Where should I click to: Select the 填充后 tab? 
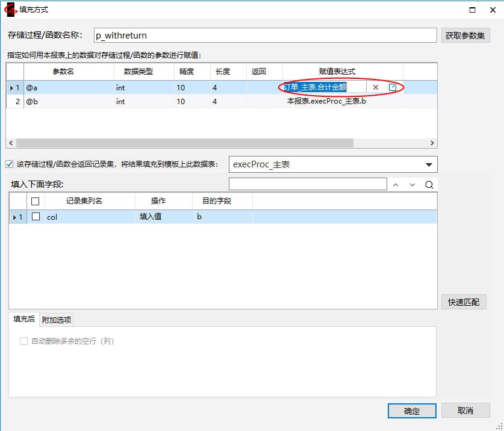pyautogui.click(x=24, y=319)
